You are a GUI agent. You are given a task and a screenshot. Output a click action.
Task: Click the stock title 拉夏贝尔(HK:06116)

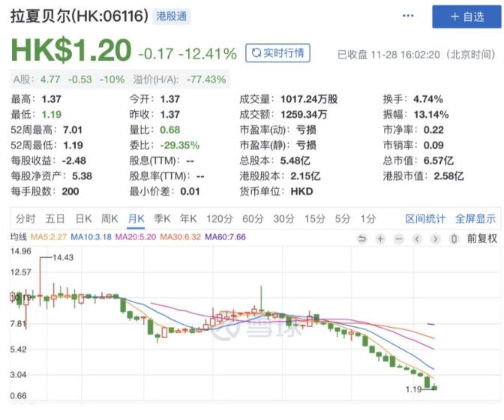coord(79,16)
